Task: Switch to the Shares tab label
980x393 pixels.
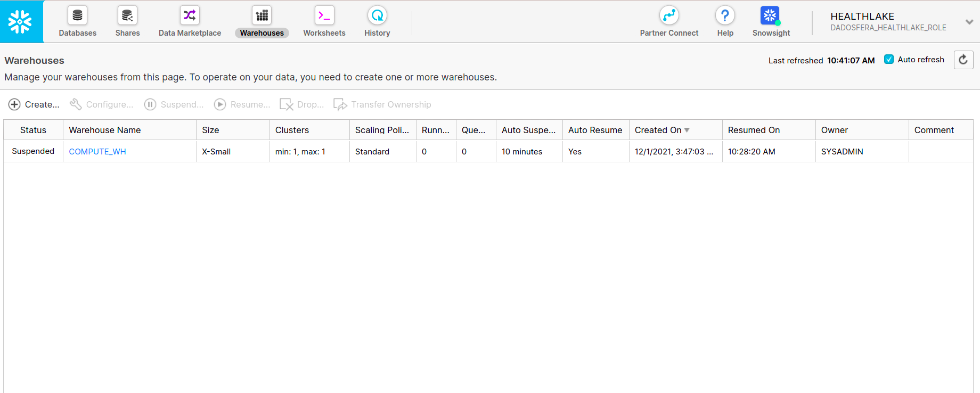Action: pyautogui.click(x=128, y=33)
